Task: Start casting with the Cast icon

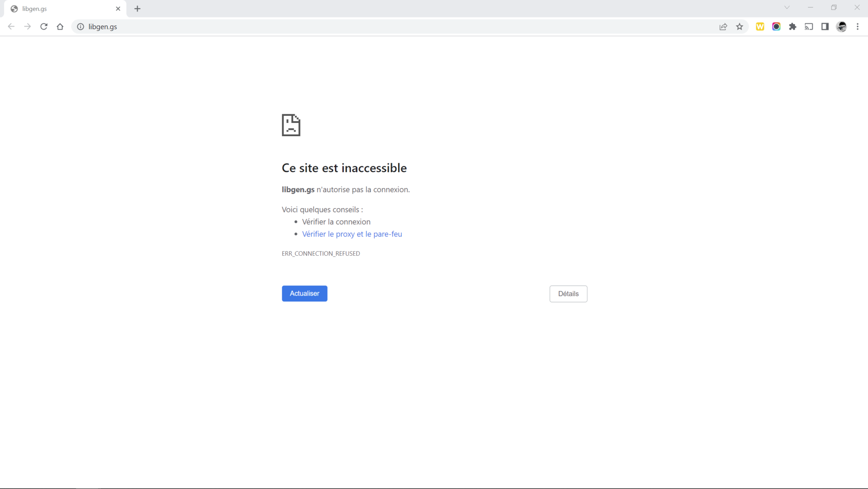Action: tap(809, 26)
